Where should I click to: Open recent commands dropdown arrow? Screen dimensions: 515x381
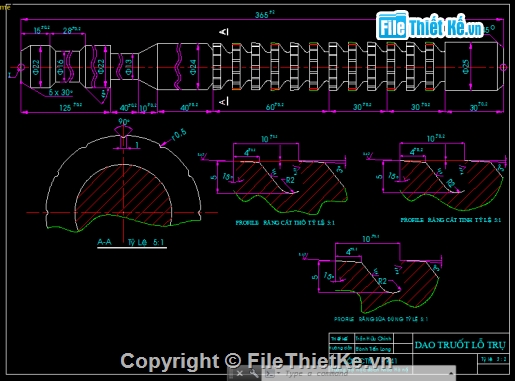[x=278, y=374]
